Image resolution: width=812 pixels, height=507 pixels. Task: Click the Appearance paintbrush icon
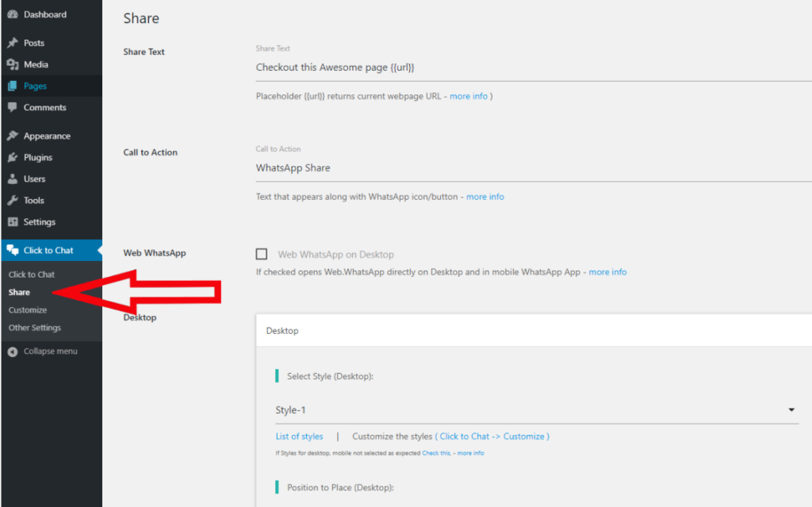[13, 136]
